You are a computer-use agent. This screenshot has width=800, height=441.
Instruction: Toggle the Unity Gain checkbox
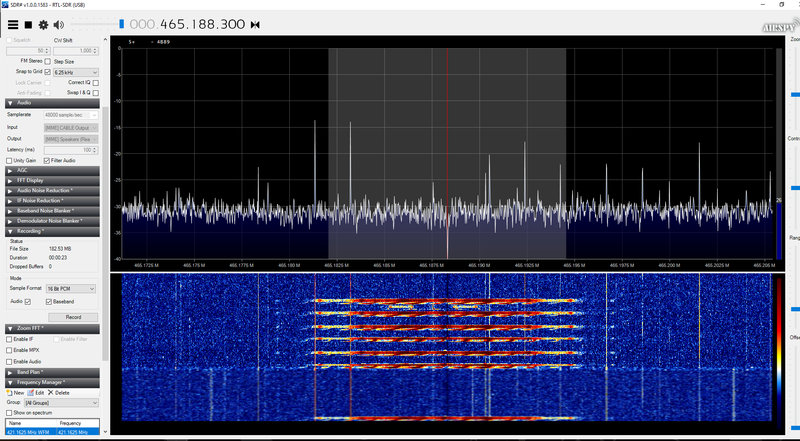pyautogui.click(x=9, y=161)
